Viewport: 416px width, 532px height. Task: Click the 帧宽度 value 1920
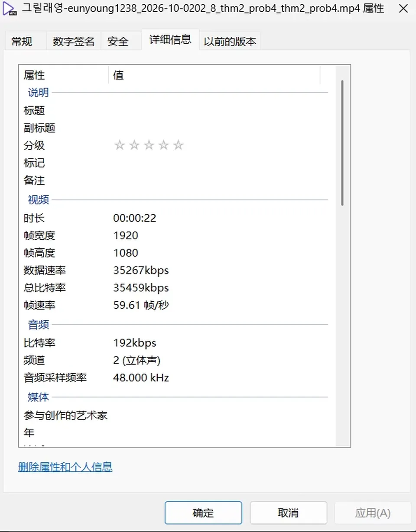tap(126, 235)
